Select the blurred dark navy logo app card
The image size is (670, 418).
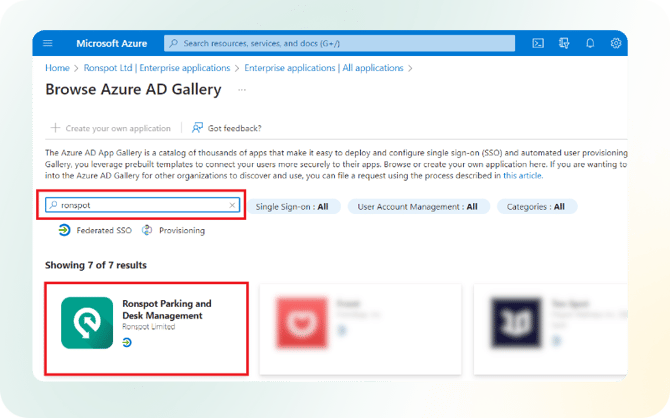click(551, 330)
